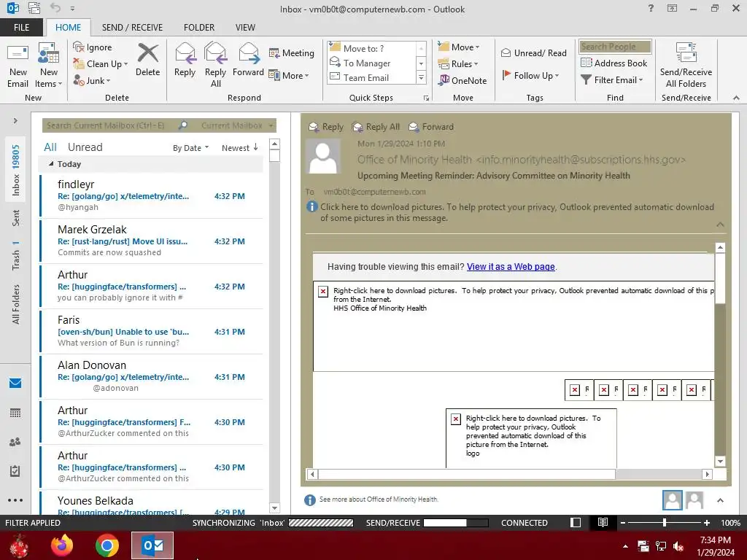Click Reply in the reading pane
Image resolution: width=747 pixels, height=560 pixels.
tap(326, 127)
